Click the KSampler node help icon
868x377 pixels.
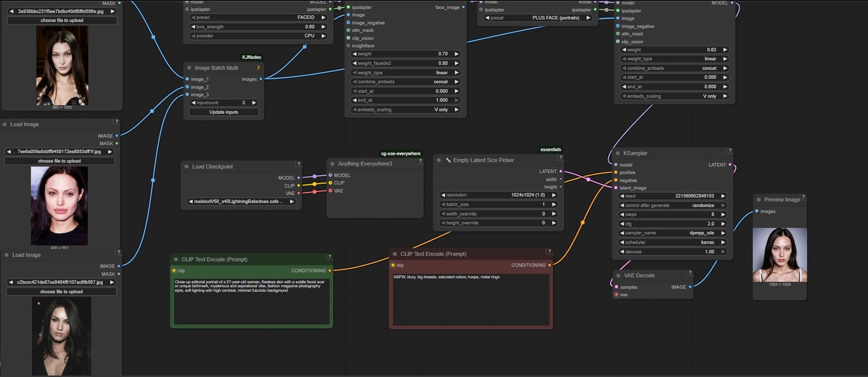click(x=730, y=151)
